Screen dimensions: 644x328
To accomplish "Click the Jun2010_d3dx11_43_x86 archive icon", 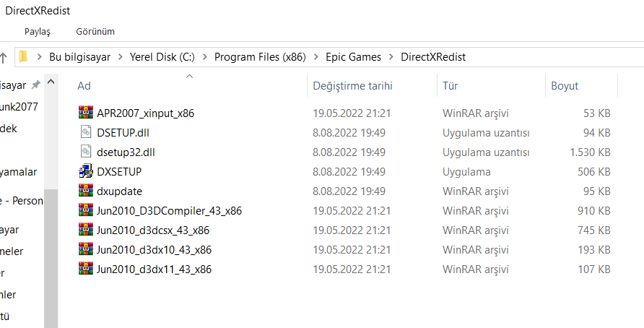I will [86, 269].
